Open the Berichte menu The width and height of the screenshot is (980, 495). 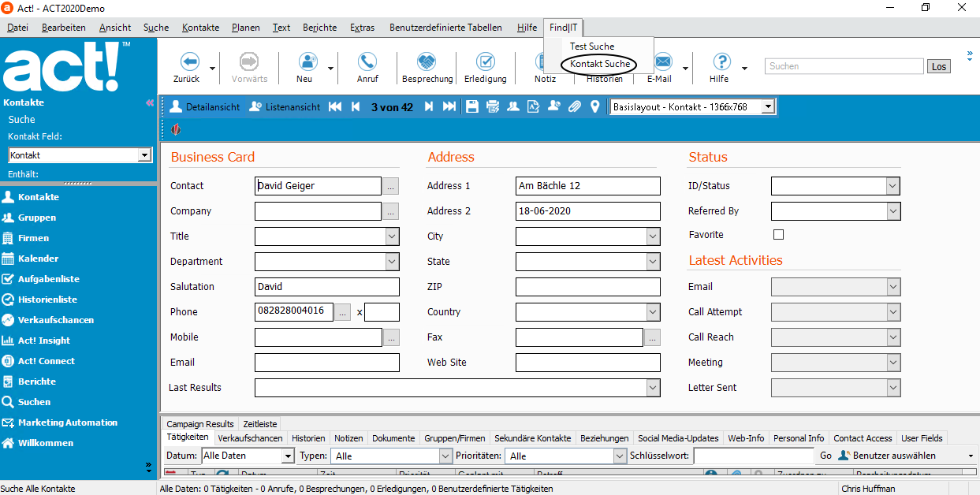click(x=319, y=28)
